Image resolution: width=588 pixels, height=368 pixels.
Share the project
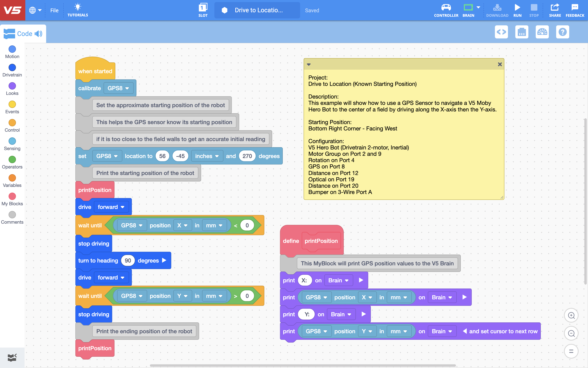click(555, 10)
